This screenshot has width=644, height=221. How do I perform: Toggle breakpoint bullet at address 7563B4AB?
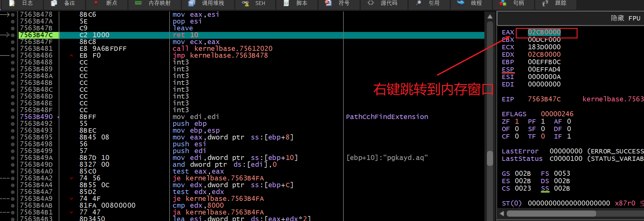tap(13, 206)
